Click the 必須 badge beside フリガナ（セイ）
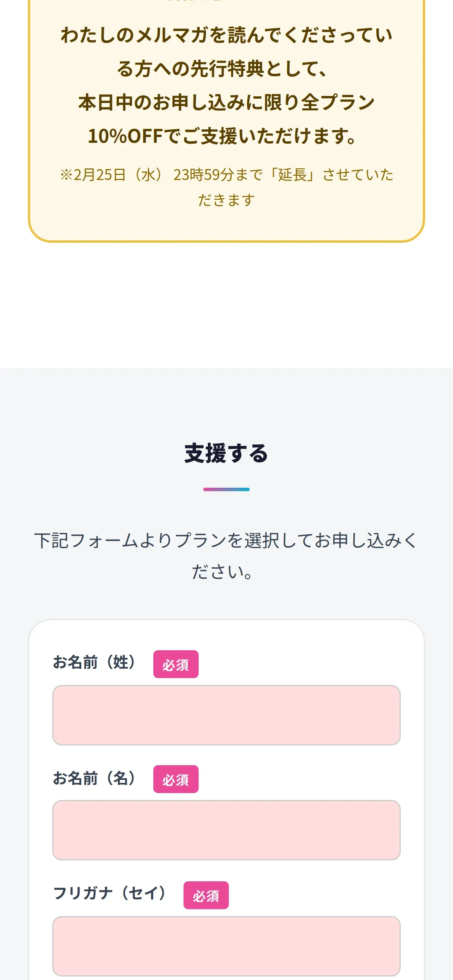453x980 pixels. coord(206,895)
